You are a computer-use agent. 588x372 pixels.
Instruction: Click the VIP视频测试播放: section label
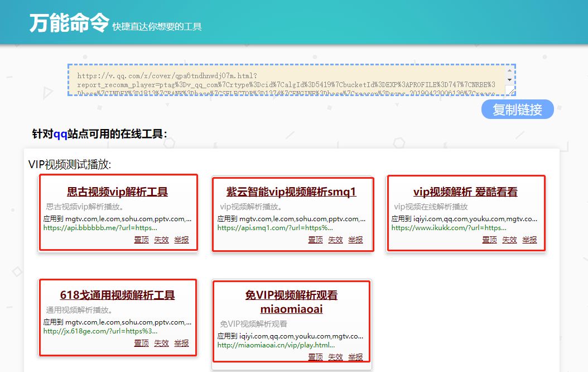pyautogui.click(x=70, y=164)
